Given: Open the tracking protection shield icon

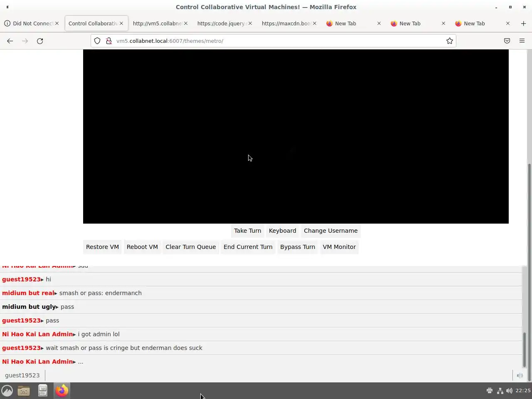Looking at the screenshot, I should [x=97, y=41].
